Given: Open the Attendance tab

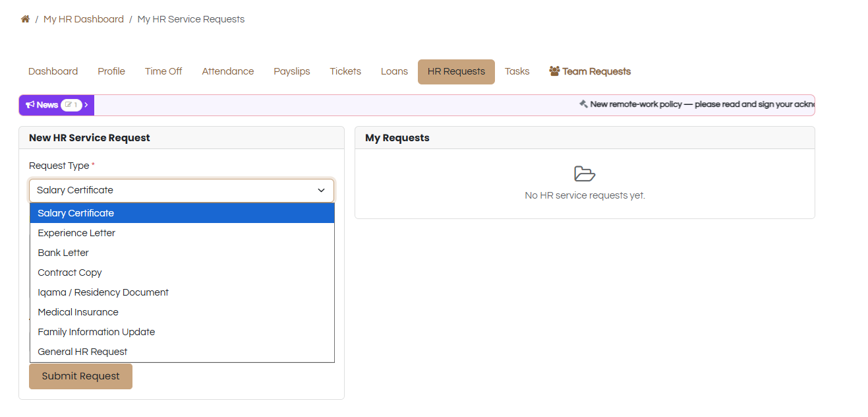Looking at the screenshot, I should (228, 71).
